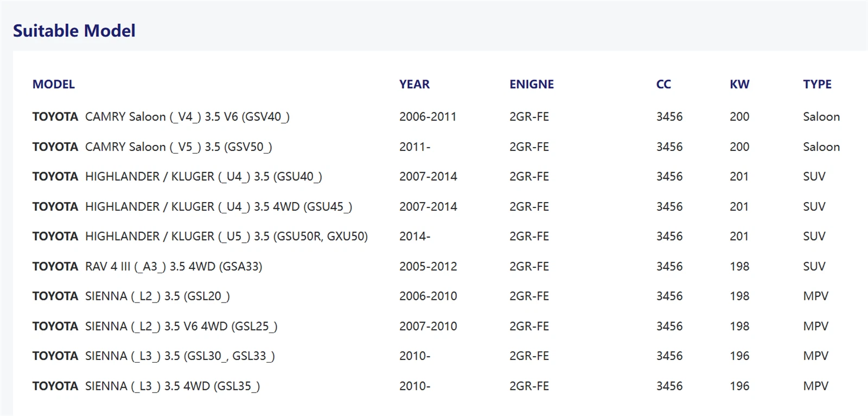Click the TYPE column header

point(817,84)
